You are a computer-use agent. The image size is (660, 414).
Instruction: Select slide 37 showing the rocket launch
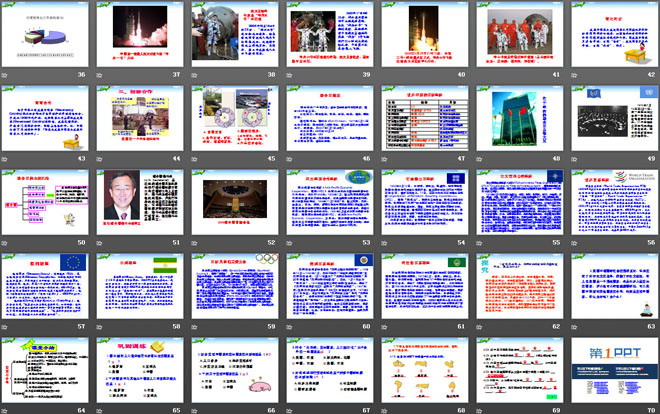click(138, 33)
